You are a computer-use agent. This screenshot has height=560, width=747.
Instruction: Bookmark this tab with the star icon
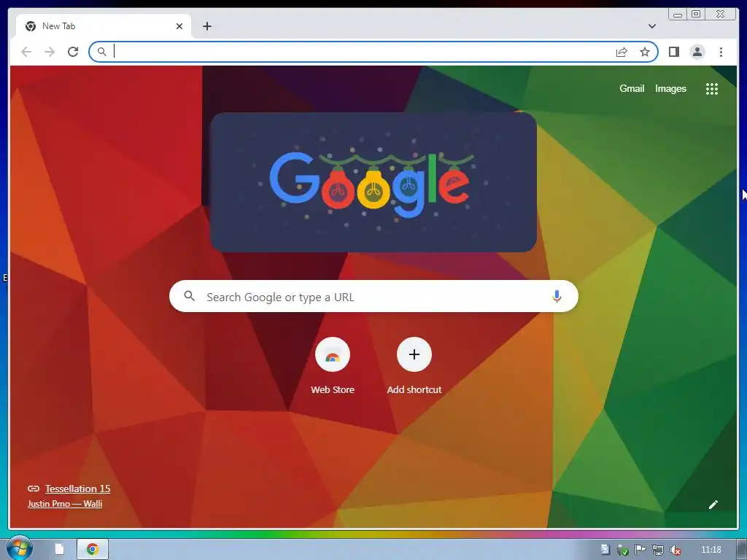(x=645, y=52)
